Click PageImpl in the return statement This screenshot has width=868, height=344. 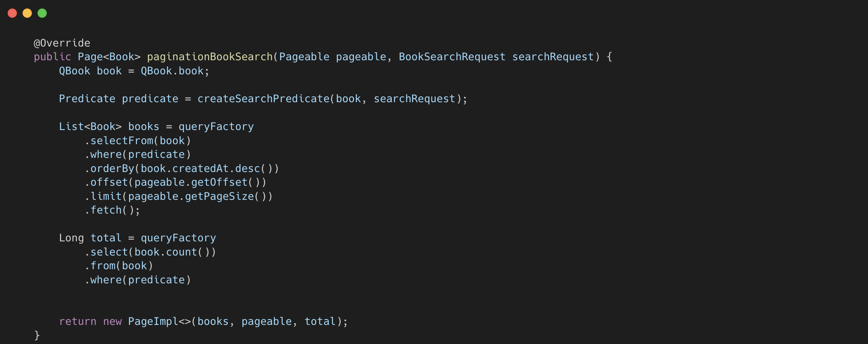(153, 322)
